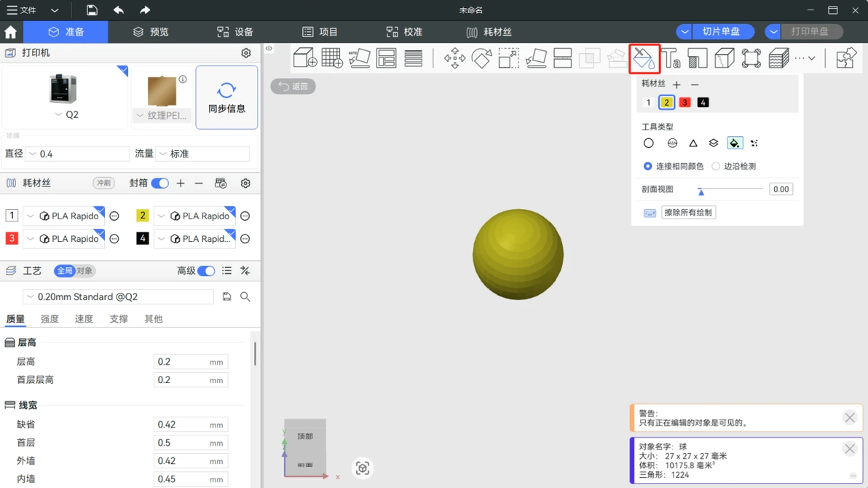Toggle the 封箱 switch off
This screenshot has width=868, height=488.
click(x=160, y=183)
